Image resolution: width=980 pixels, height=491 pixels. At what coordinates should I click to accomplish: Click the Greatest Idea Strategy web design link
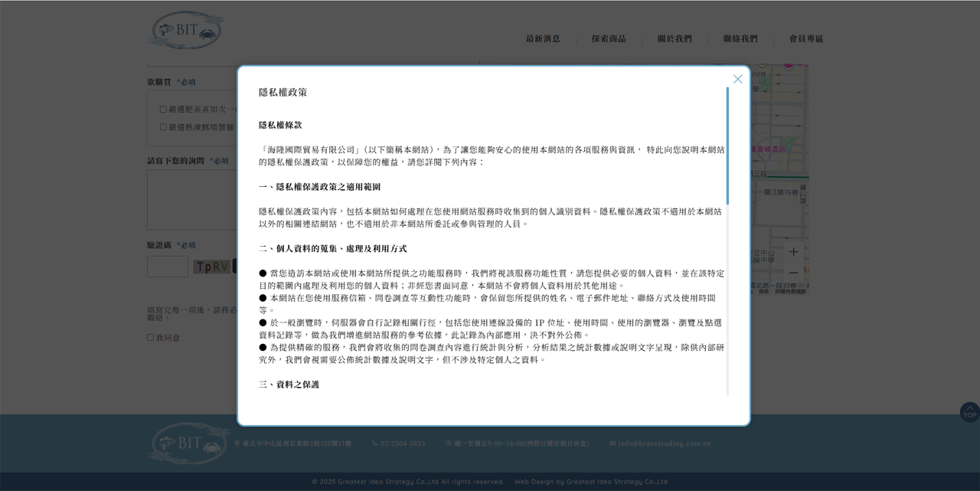[x=590, y=482]
